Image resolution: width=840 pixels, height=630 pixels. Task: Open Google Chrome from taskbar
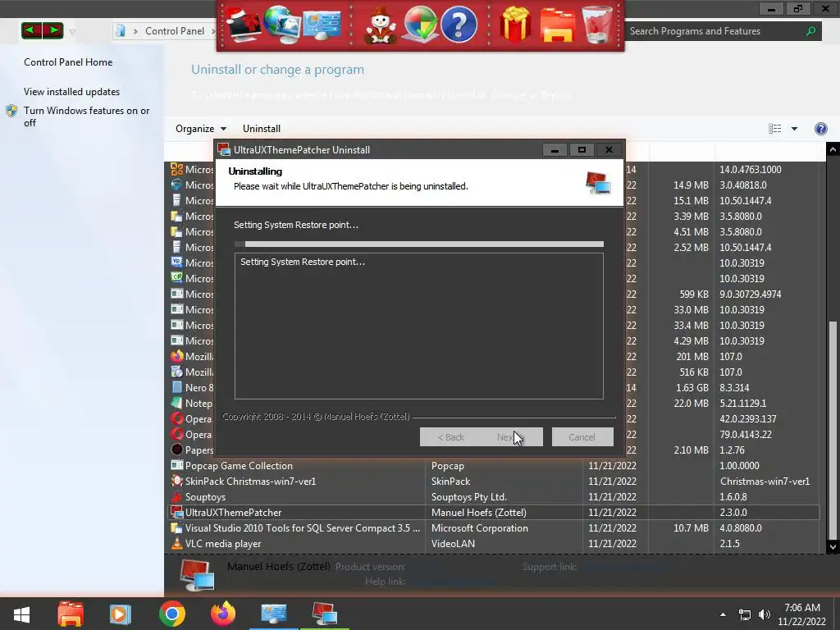click(172, 614)
